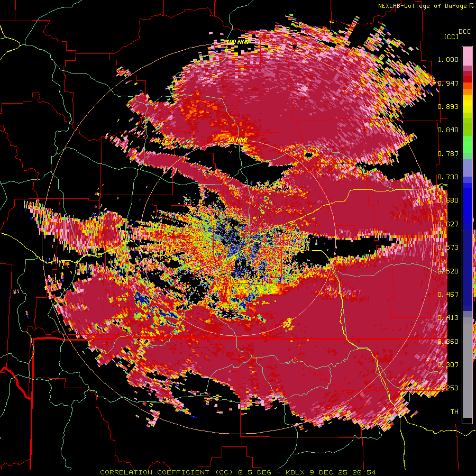
Task: Pick the light pink color bar segment at the top
Action: pos(467,56)
